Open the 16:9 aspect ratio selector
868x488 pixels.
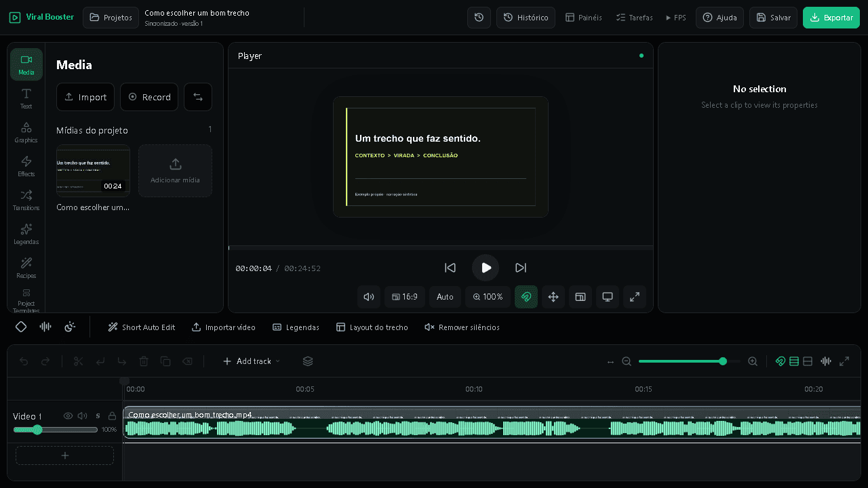pos(404,297)
